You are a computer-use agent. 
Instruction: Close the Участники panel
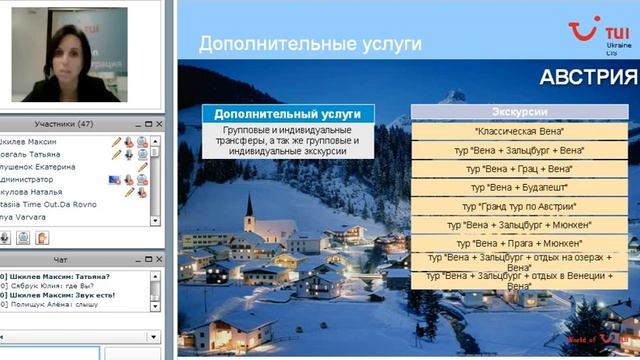[159, 124]
